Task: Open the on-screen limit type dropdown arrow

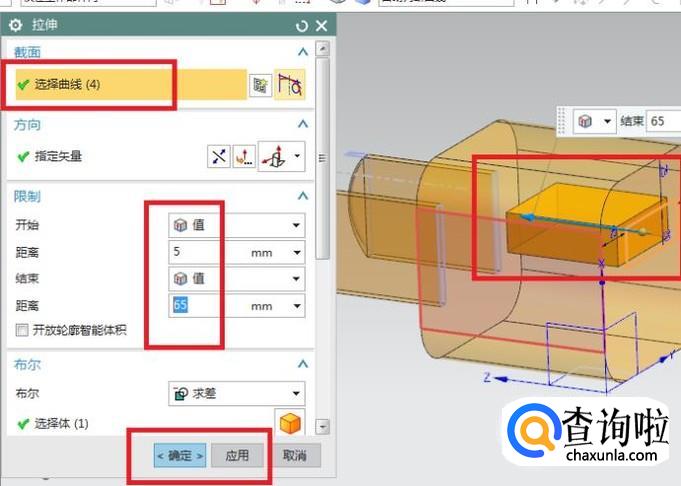Action: coord(607,121)
